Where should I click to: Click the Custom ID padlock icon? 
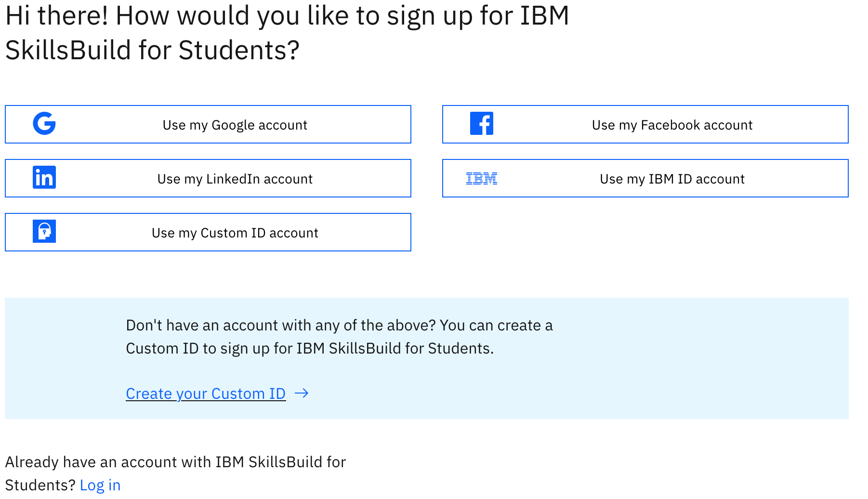pyautogui.click(x=44, y=232)
